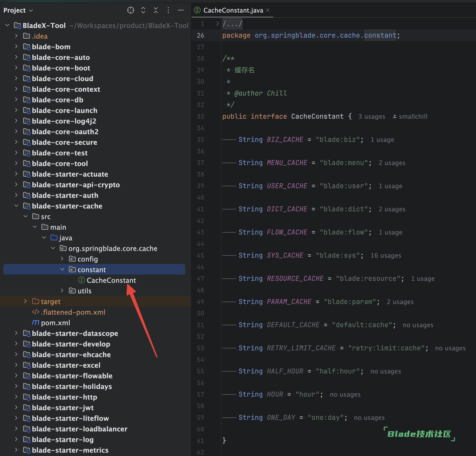Expand the blade-core-auto module
Image resolution: width=476 pixels, height=456 pixels.
[x=16, y=57]
